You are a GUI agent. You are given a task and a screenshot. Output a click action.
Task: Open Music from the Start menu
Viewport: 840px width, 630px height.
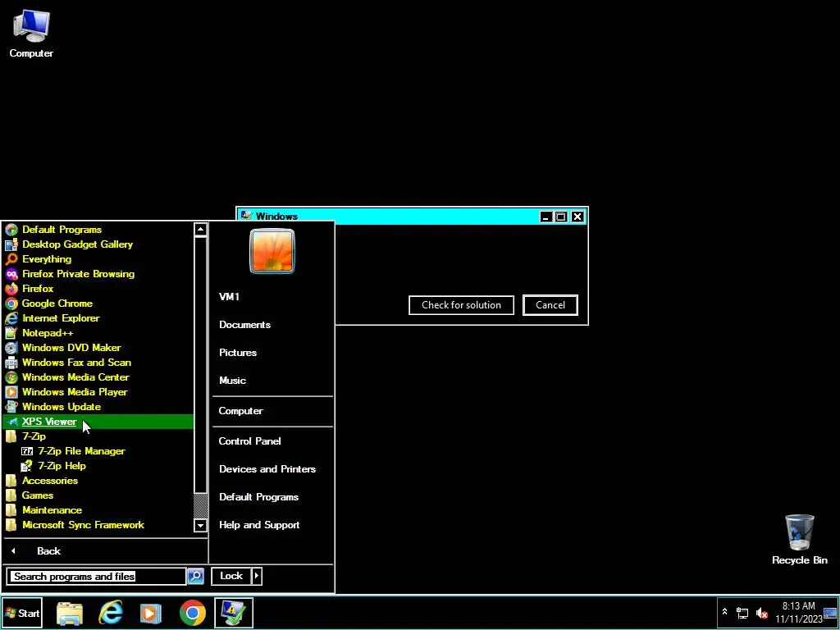pyautogui.click(x=272, y=381)
